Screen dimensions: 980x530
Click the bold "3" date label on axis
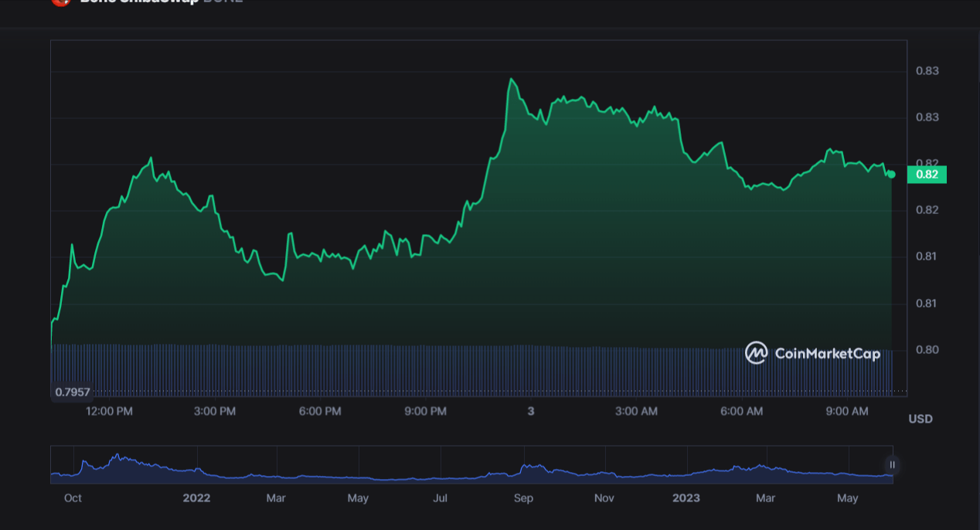[x=531, y=411]
